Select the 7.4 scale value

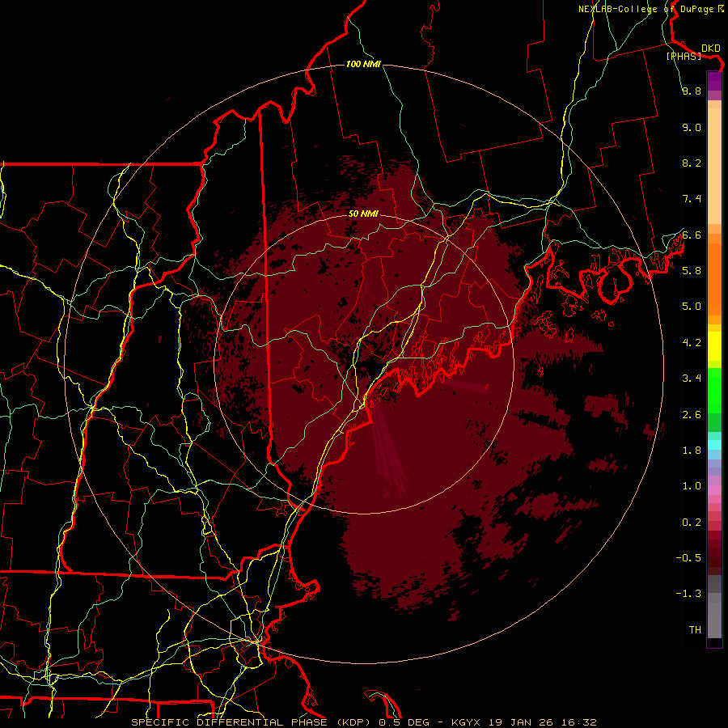(x=692, y=199)
